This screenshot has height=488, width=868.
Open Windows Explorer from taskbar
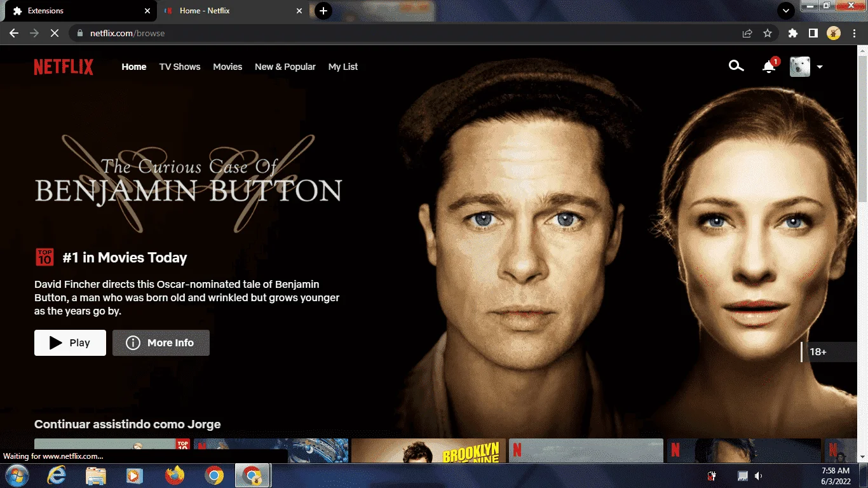pos(96,475)
